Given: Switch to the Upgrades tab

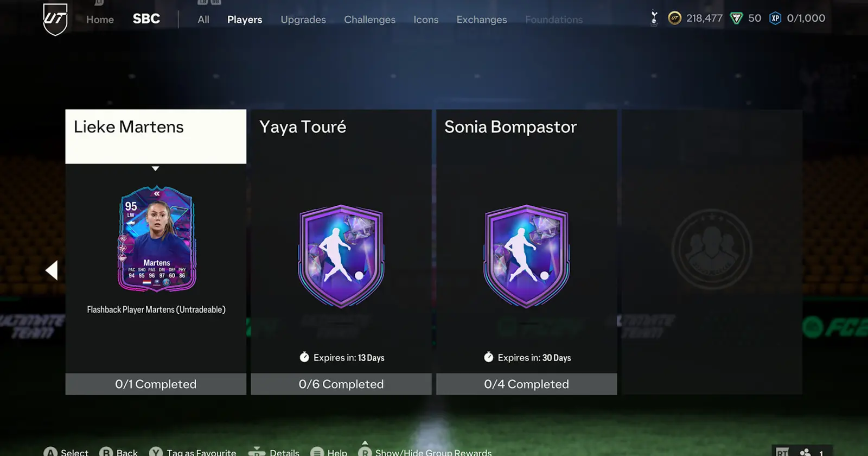Looking at the screenshot, I should tap(303, 20).
